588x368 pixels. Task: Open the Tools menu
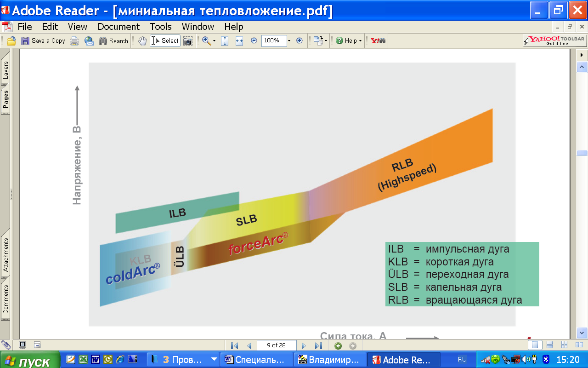161,27
